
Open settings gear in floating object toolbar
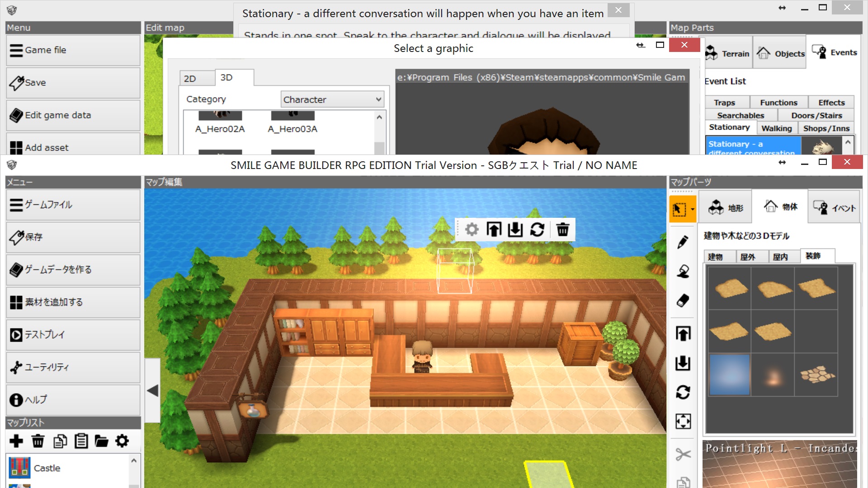point(472,230)
